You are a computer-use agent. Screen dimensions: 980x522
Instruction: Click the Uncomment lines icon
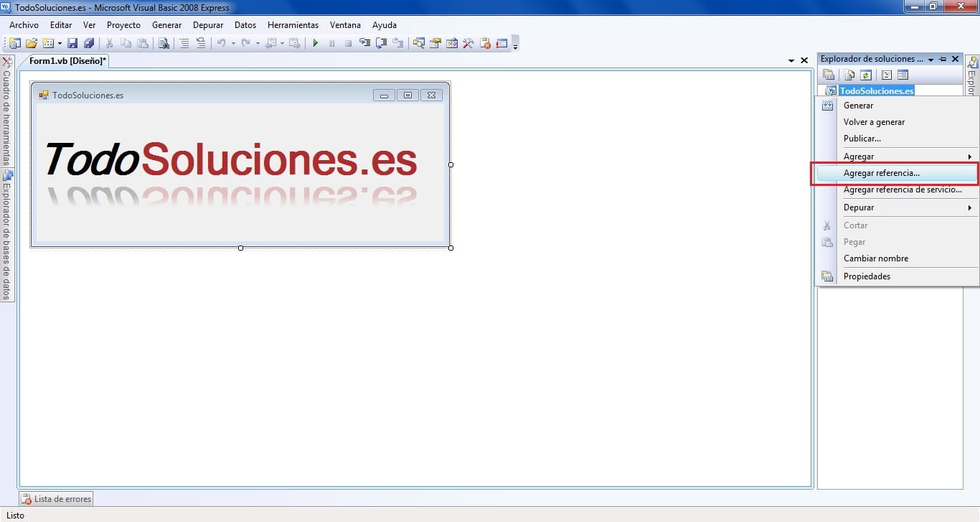pos(201,43)
